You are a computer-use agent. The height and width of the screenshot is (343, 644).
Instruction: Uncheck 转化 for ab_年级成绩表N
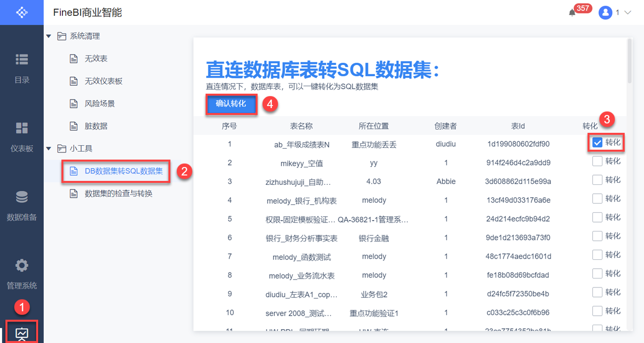[597, 143]
